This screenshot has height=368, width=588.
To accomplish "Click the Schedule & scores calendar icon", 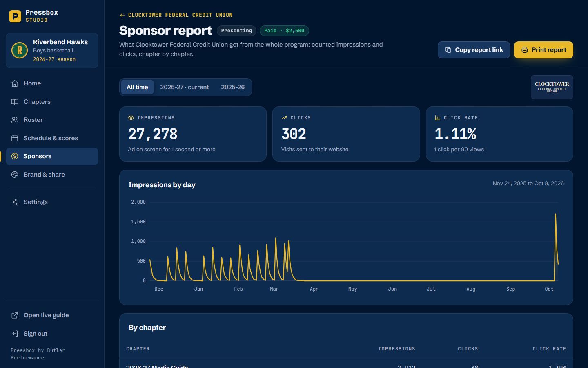I will [x=15, y=138].
